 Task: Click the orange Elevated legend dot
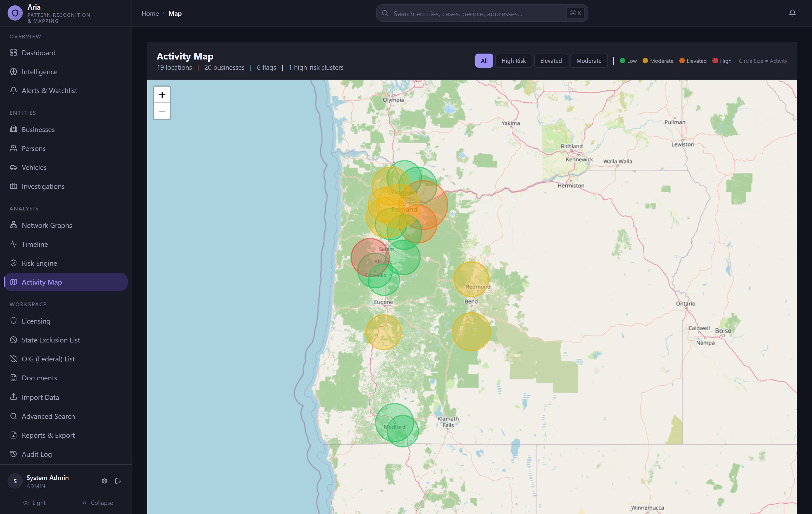(682, 61)
